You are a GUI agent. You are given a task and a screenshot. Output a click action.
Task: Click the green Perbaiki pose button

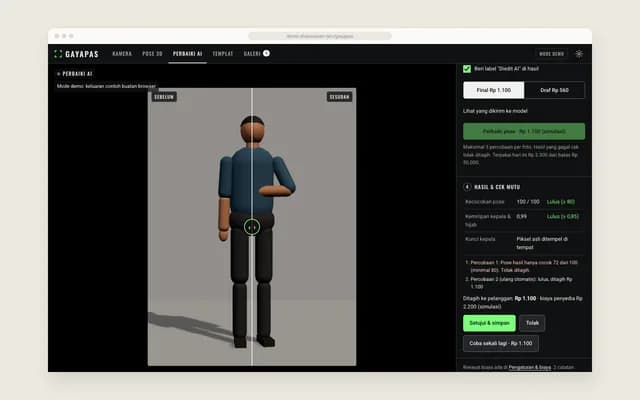524,131
